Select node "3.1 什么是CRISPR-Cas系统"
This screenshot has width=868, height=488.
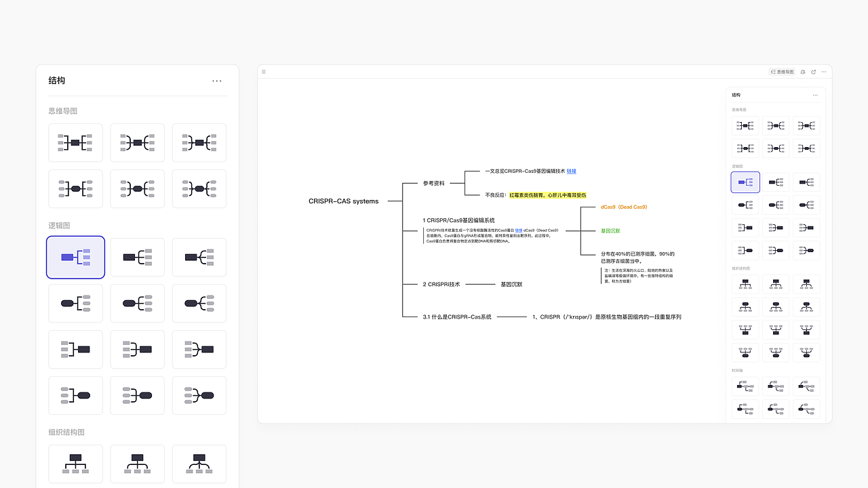pos(457,317)
